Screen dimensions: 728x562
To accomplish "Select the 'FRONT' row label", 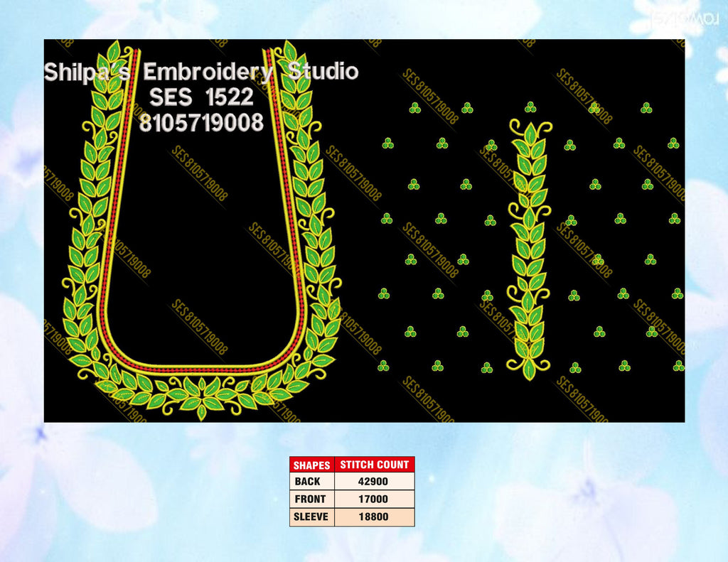I will pos(311,499).
